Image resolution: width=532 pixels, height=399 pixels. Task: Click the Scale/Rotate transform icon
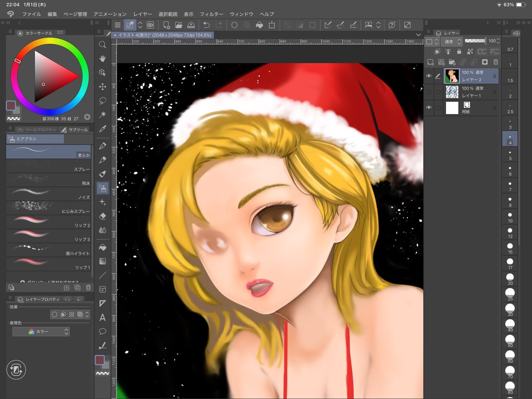click(272, 25)
